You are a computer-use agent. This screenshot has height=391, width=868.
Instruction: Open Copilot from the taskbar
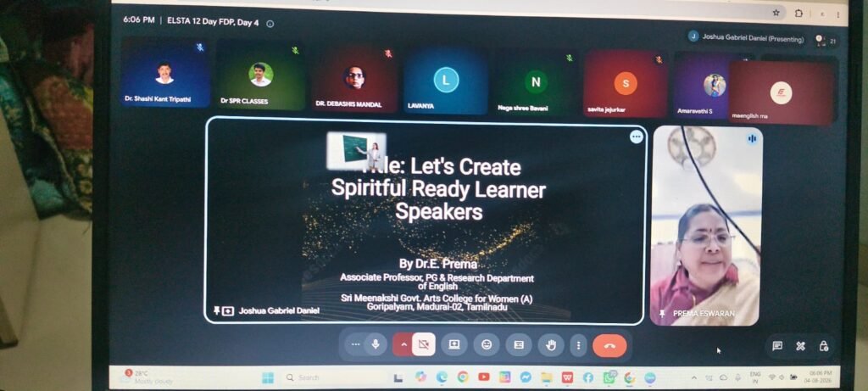[421, 377]
